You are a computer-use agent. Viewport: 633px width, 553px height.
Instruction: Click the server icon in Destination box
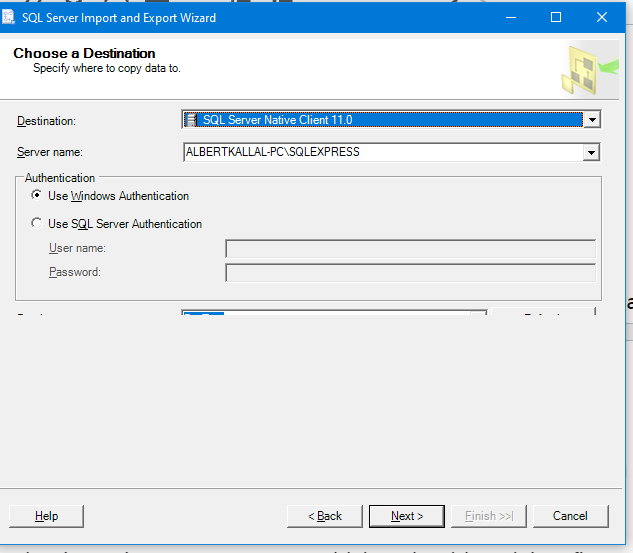[191, 120]
